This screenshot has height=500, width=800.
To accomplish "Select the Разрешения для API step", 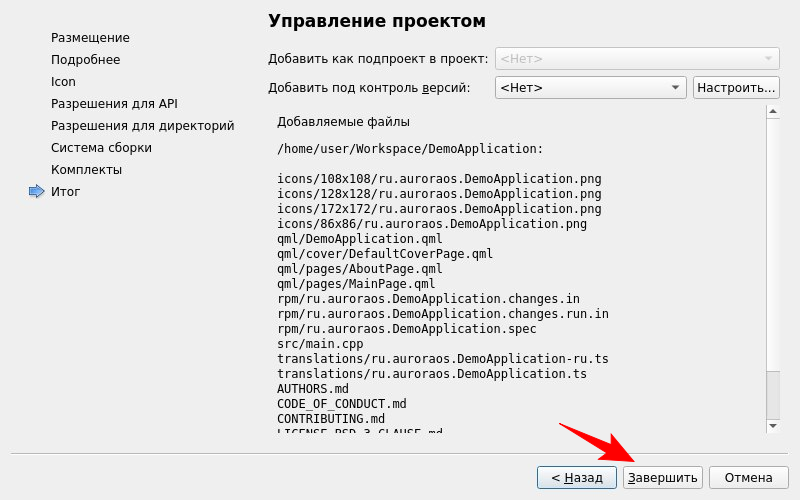I will click(114, 104).
